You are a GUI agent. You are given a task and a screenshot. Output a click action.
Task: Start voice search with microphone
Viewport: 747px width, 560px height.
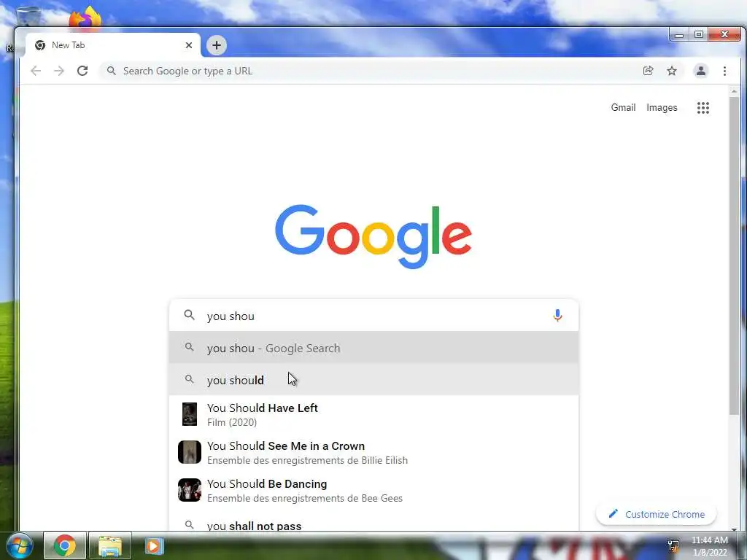click(557, 315)
